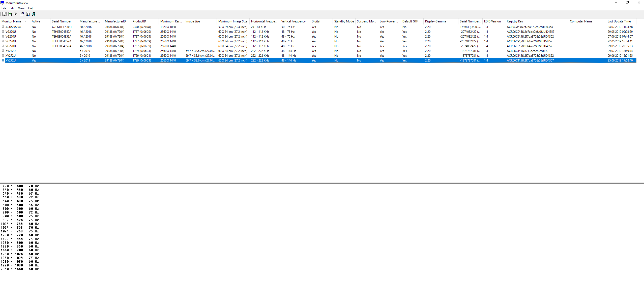Click the Save Selected Items toolbar icon

pos(4,14)
